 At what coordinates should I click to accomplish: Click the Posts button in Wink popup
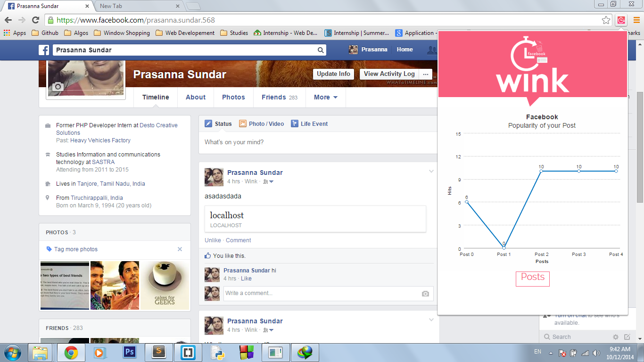[x=533, y=278]
